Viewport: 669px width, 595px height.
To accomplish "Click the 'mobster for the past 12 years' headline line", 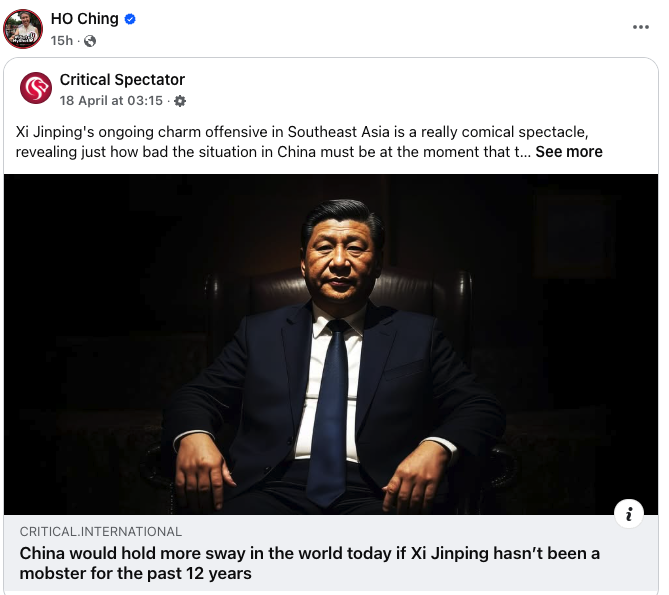I will (x=136, y=573).
